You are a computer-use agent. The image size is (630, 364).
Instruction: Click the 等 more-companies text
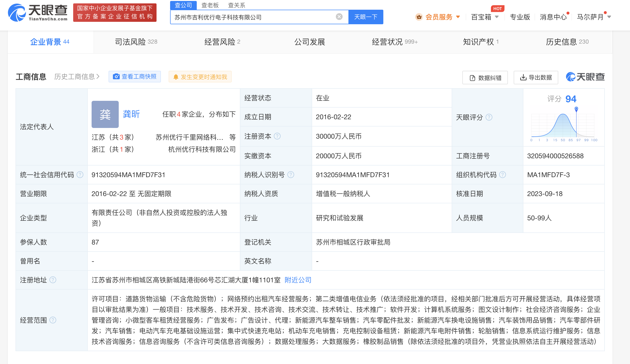(x=232, y=137)
